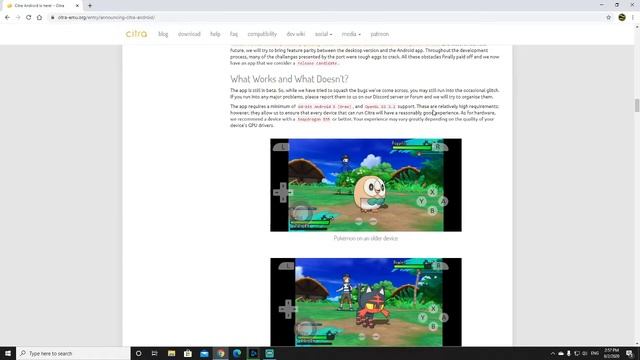Open Cortana circle icon in taskbar

tap(138, 353)
